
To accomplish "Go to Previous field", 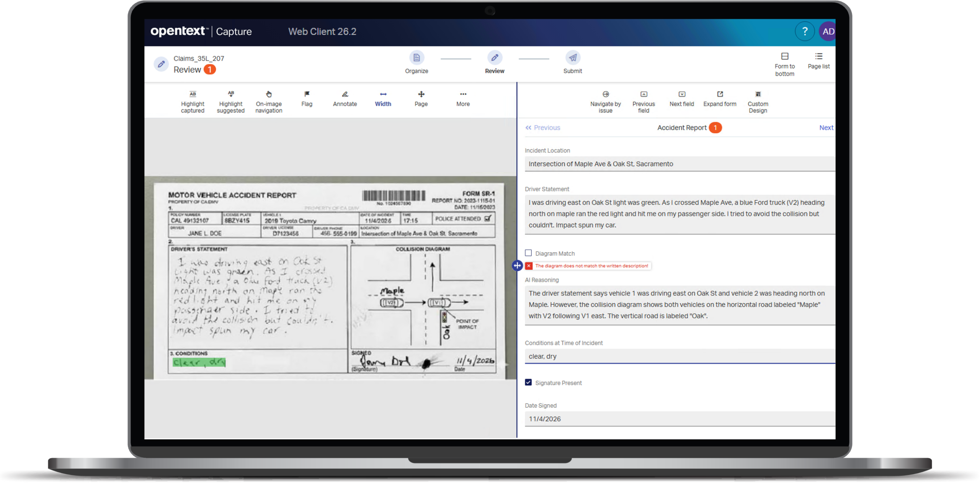I will click(644, 102).
